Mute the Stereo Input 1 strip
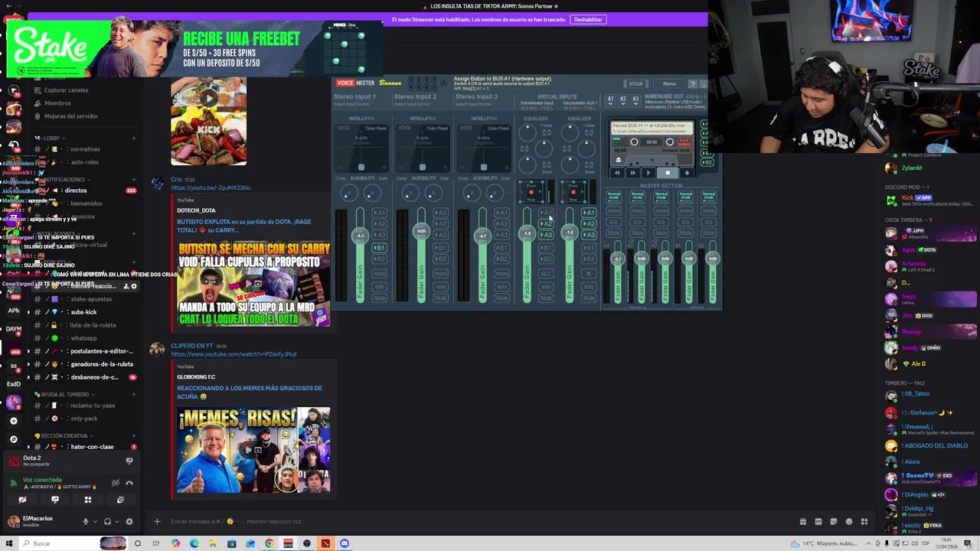 pyautogui.click(x=379, y=298)
